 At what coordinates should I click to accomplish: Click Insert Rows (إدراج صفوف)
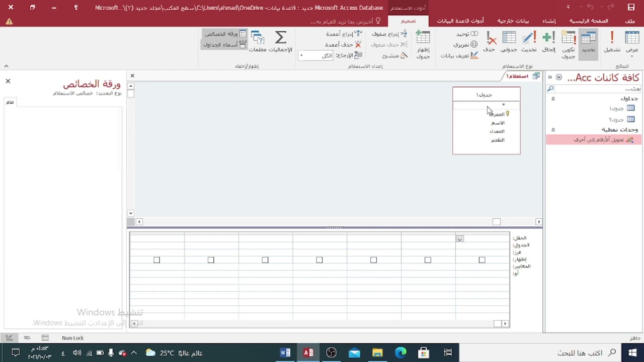click(x=389, y=34)
